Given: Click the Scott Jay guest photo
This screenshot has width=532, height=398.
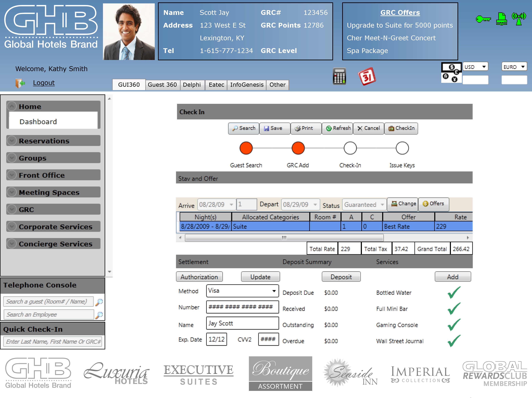Looking at the screenshot, I should click(x=129, y=32).
